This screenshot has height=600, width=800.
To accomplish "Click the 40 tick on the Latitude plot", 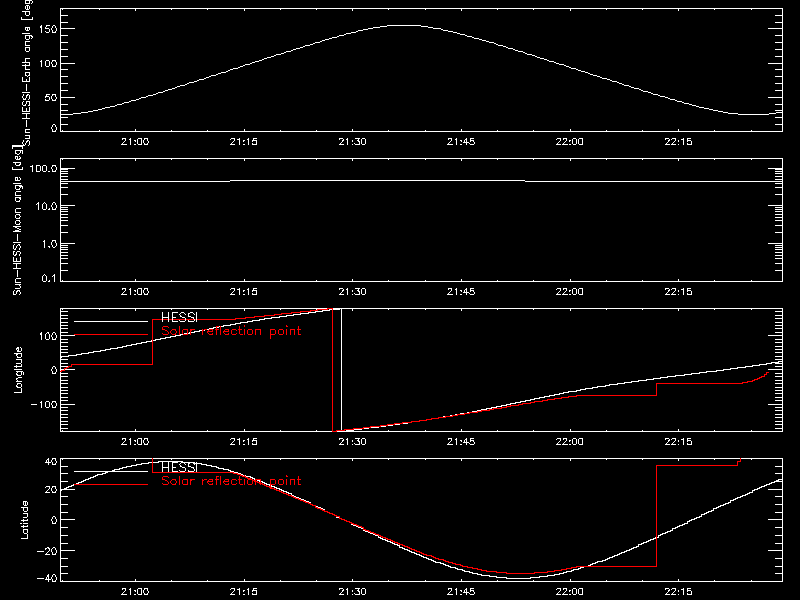I will 52,462.
